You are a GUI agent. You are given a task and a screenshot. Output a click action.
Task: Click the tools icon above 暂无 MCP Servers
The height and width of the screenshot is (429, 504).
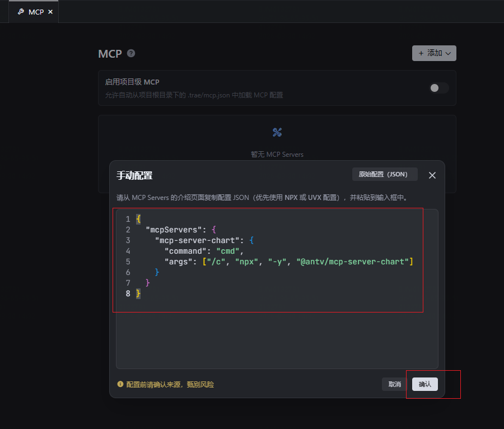[x=277, y=132]
